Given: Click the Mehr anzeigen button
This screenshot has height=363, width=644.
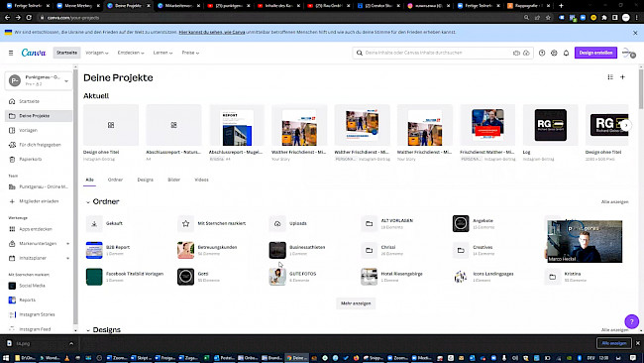Looking at the screenshot, I should point(356,303).
